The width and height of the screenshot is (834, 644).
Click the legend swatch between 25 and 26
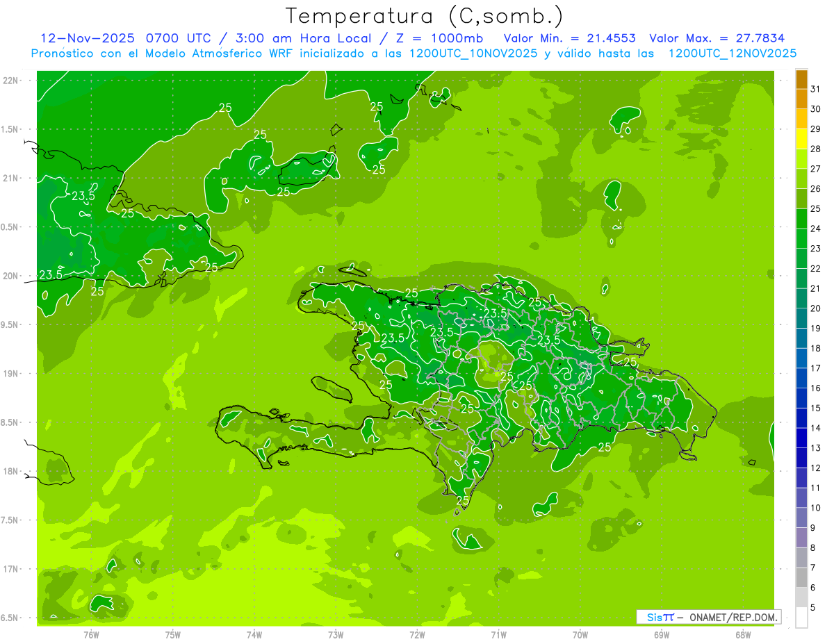coord(801,199)
